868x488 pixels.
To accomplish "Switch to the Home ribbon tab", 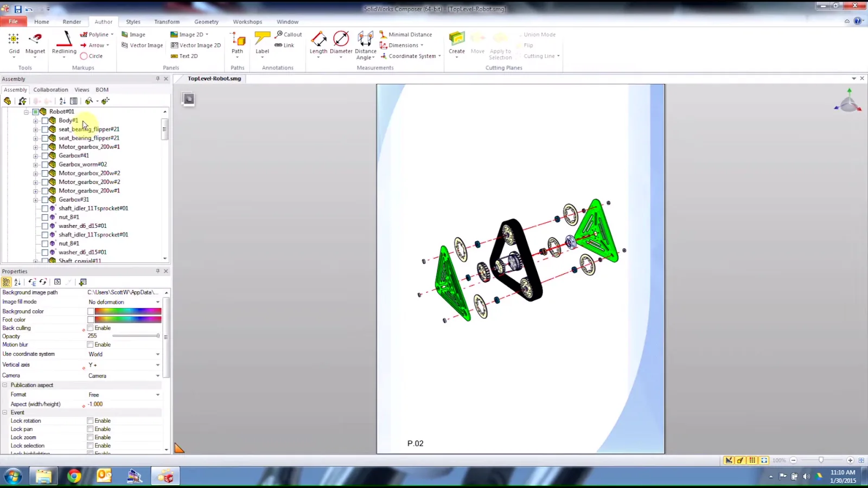I will 42,22.
